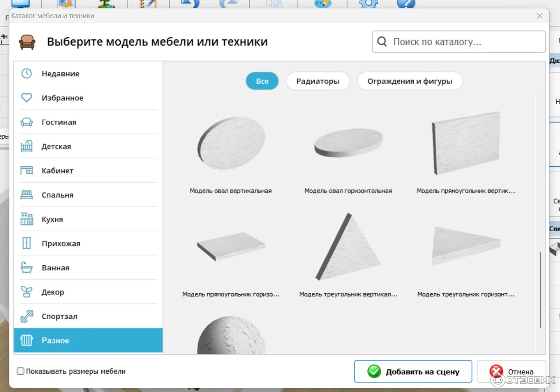Click the wardrobe icon beside Прихожая
This screenshot has width=560, height=392.
[x=27, y=243]
